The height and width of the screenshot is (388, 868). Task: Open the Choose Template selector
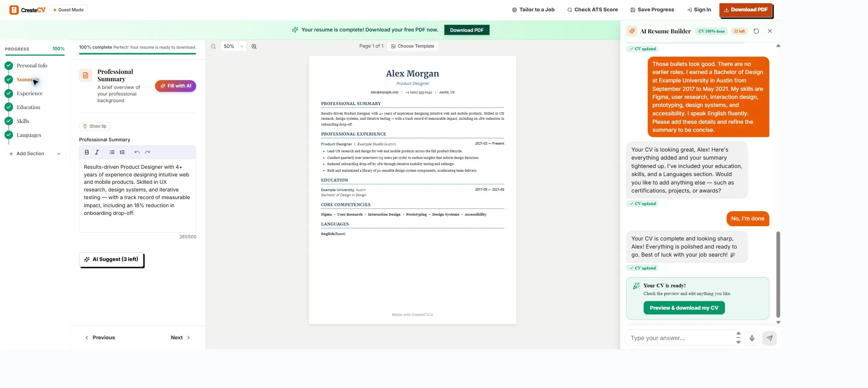[x=412, y=46]
